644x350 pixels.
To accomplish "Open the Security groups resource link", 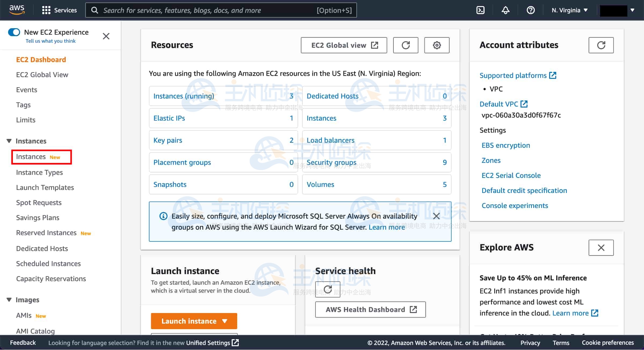I will (331, 162).
